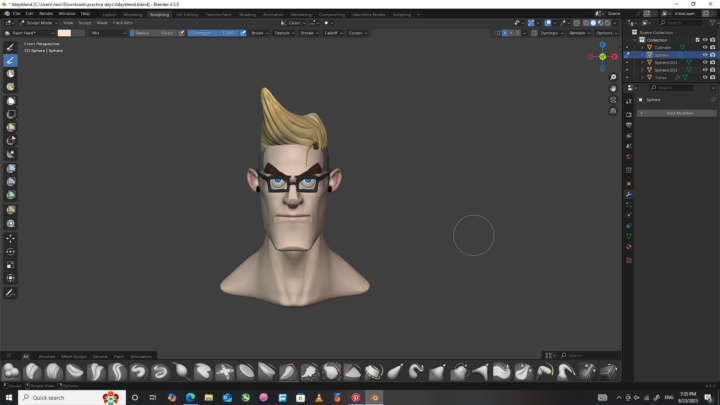Open Blender from the Windows taskbar
This screenshot has height=405, width=720.
pyautogui.click(x=374, y=398)
